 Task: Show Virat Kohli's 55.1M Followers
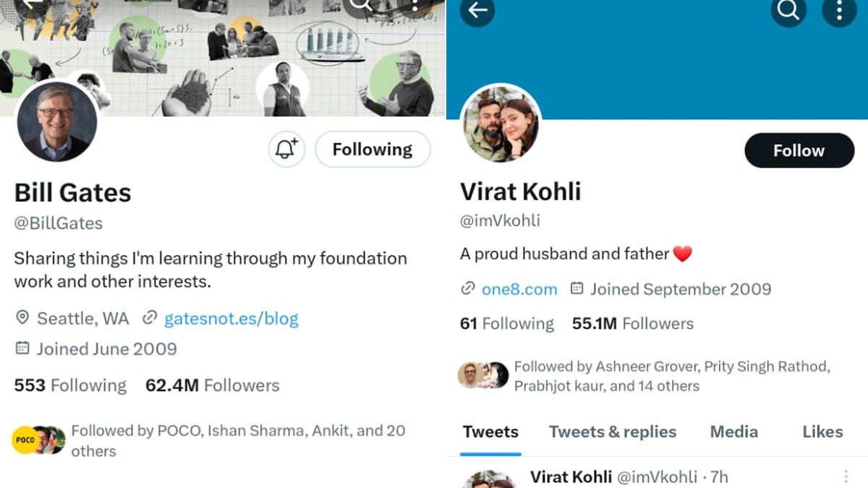pyautogui.click(x=632, y=324)
